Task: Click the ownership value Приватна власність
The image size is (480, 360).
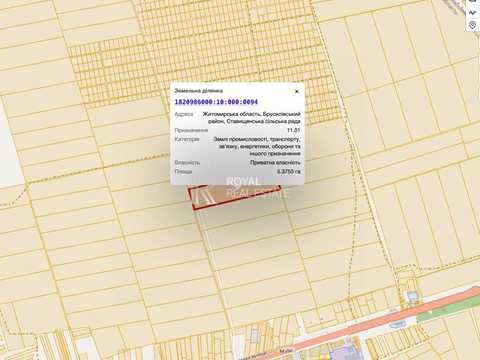Action: click(x=275, y=162)
